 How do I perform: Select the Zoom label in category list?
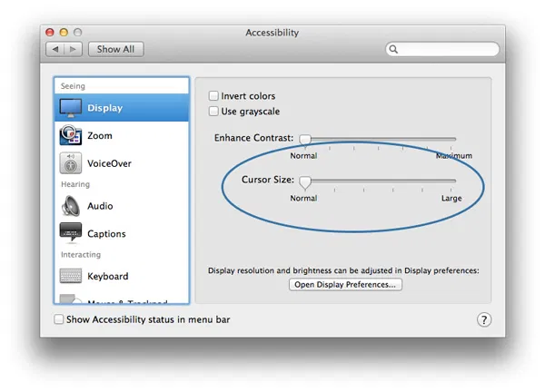click(100, 136)
